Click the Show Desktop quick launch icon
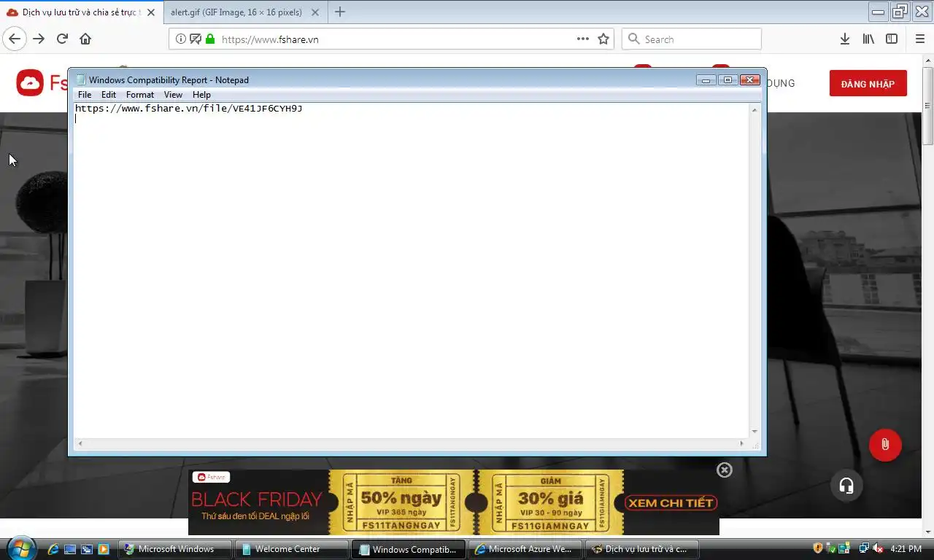Image resolution: width=934 pixels, height=560 pixels. coord(70,549)
